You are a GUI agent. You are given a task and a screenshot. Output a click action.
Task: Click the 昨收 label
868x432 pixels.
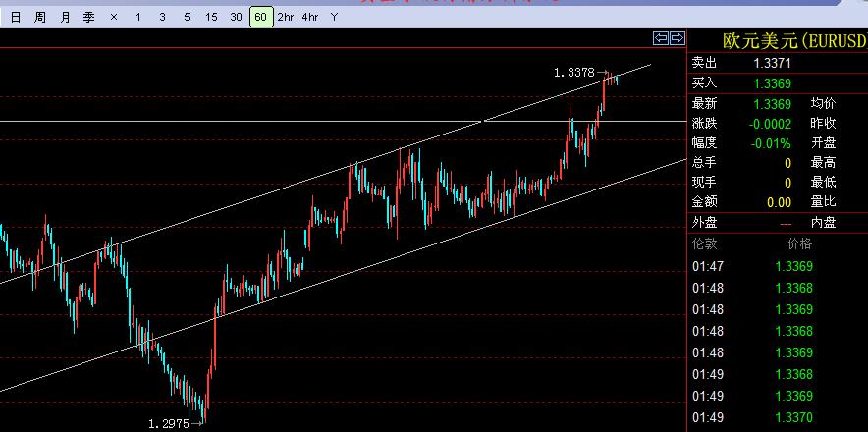(x=824, y=124)
